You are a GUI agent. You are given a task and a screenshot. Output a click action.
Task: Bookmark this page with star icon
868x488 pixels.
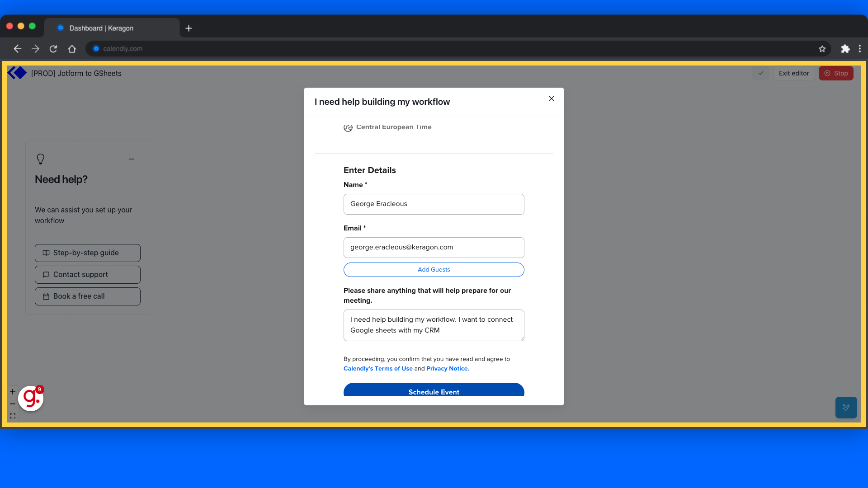click(822, 49)
